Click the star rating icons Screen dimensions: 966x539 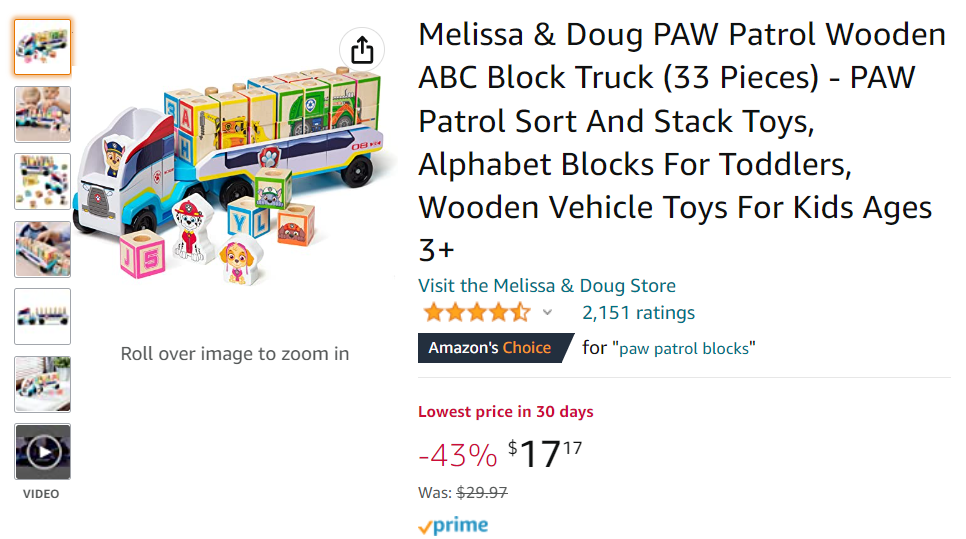(476, 313)
